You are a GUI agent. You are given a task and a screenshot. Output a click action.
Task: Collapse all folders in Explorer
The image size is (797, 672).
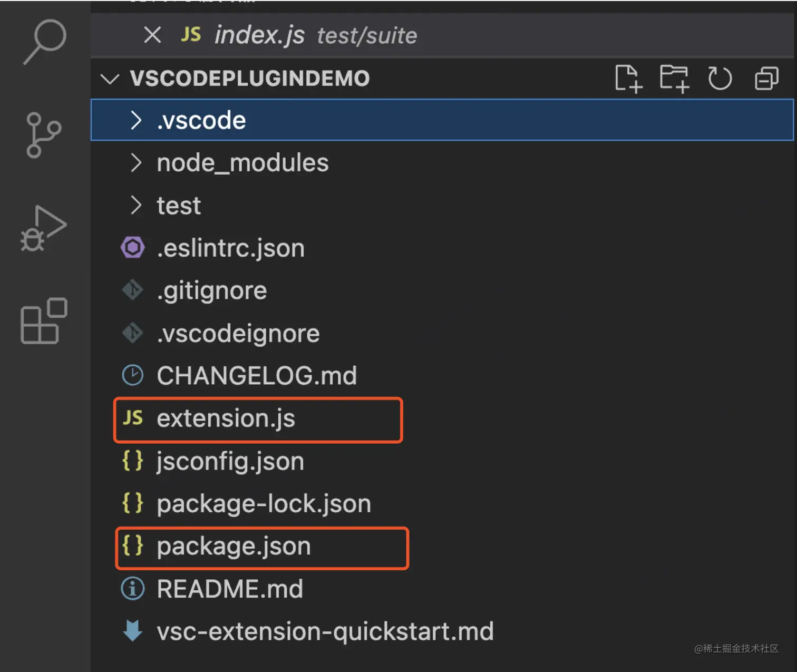click(x=766, y=79)
